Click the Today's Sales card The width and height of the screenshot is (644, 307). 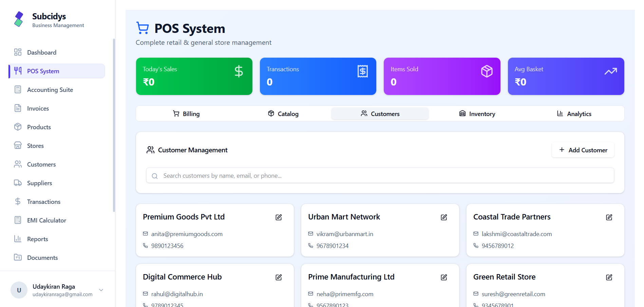194,76
